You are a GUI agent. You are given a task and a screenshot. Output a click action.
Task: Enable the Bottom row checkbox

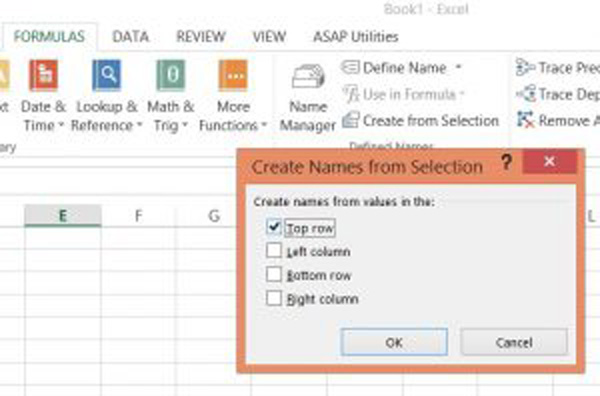[x=274, y=274]
